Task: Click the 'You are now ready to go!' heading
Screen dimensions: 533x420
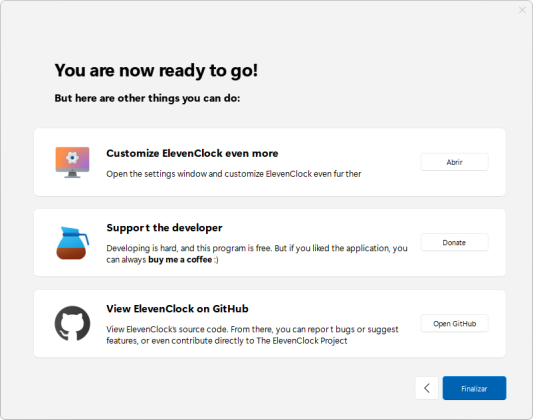Action: (156, 71)
